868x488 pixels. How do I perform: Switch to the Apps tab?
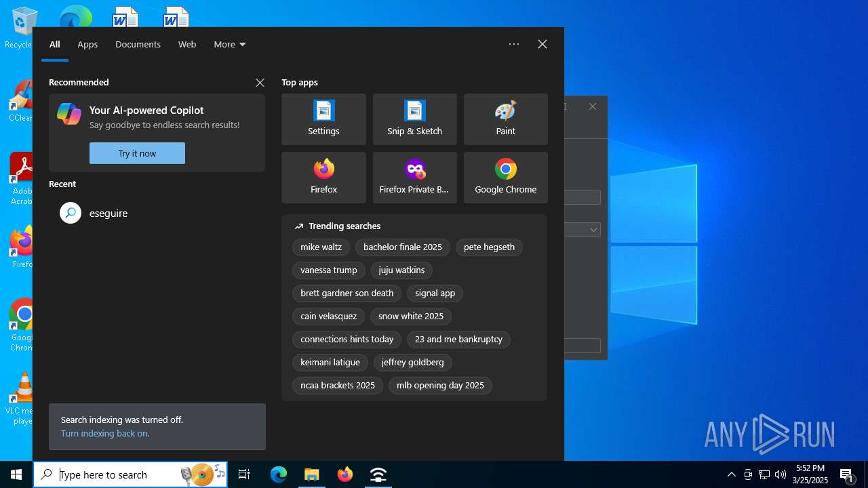[87, 44]
